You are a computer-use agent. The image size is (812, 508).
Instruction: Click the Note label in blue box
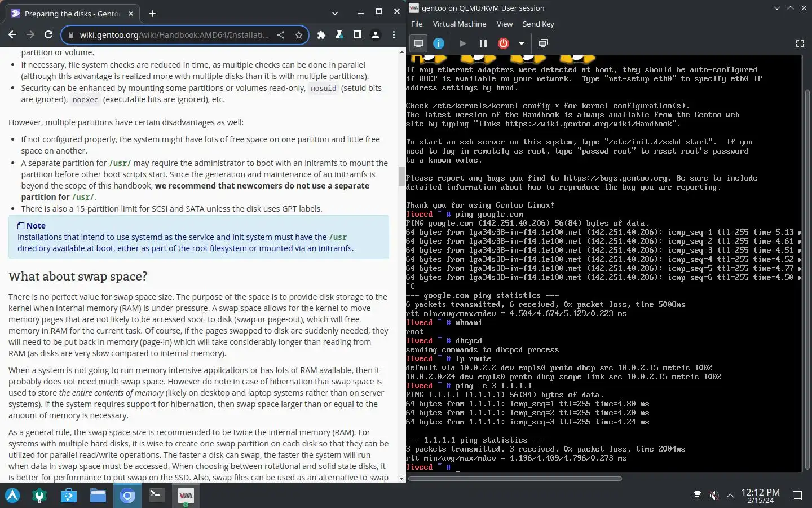point(36,226)
